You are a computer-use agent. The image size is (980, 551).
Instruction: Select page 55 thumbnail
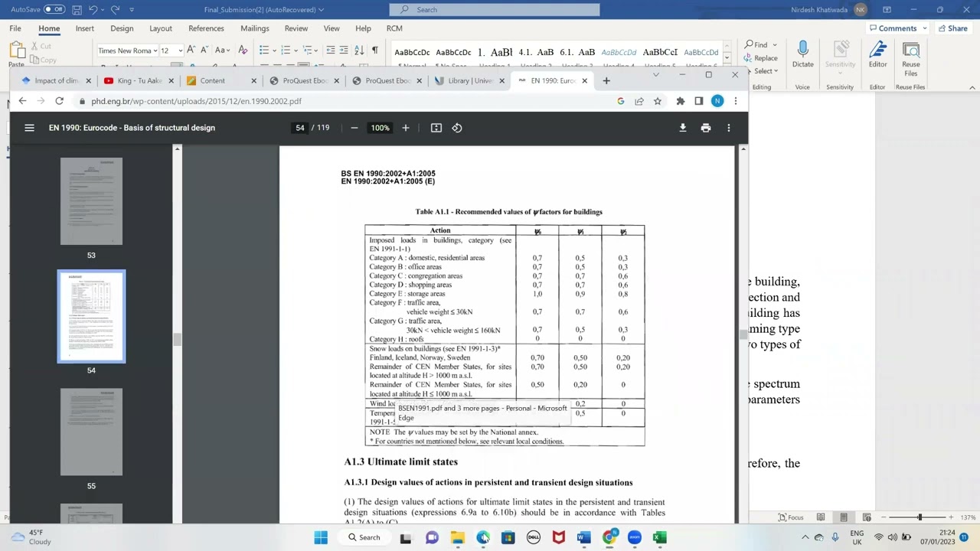pyautogui.click(x=91, y=432)
